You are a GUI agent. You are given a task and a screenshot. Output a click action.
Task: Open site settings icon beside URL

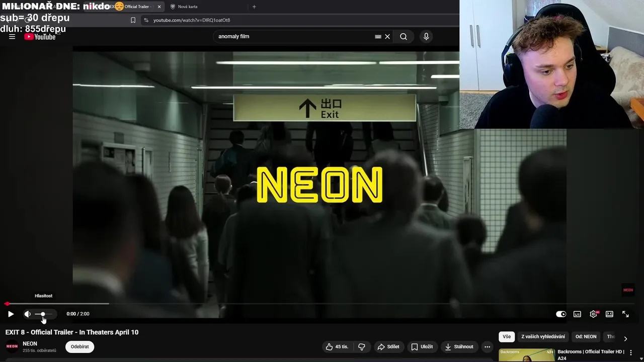coord(146,20)
